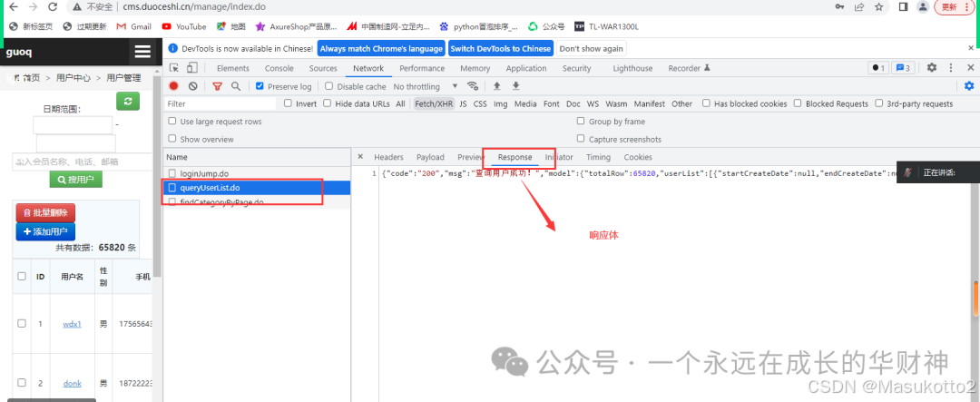This screenshot has height=402, width=980.
Task: Clear the network log
Action: pos(193,86)
